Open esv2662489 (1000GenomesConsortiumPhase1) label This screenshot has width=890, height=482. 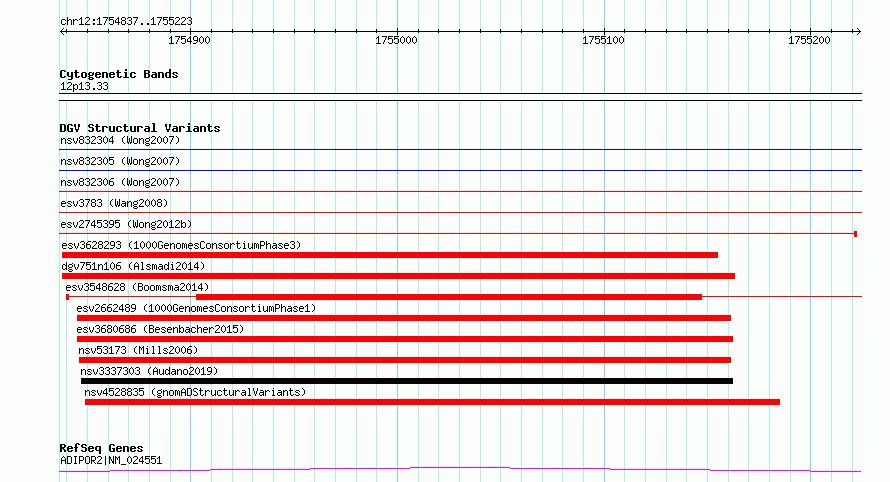(x=196, y=308)
